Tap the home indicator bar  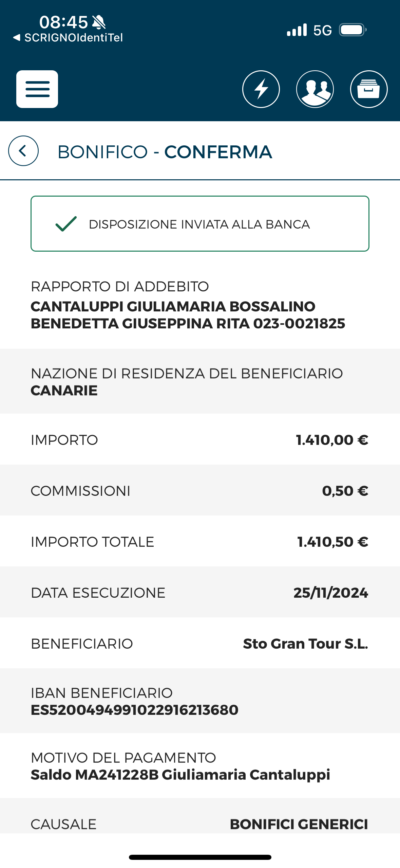tap(200, 857)
